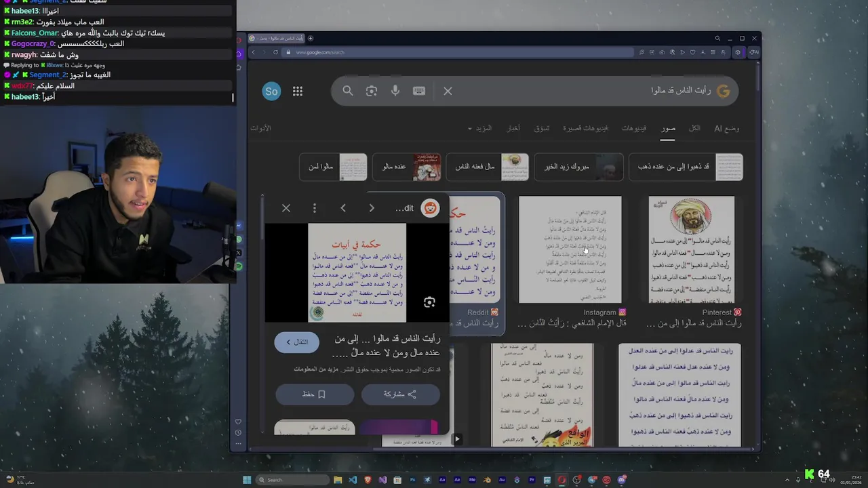Select suggestion chip مبروك زيد الخير
The image size is (868, 488).
578,167
